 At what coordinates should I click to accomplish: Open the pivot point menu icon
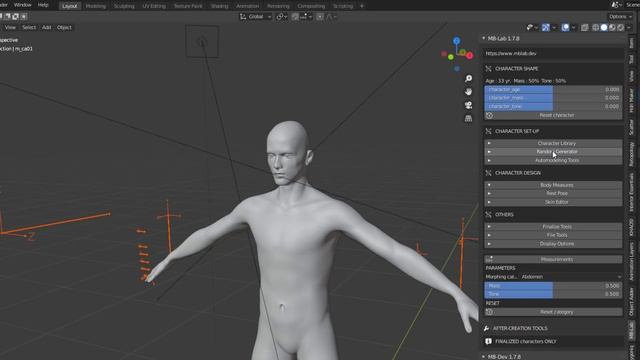point(282,17)
